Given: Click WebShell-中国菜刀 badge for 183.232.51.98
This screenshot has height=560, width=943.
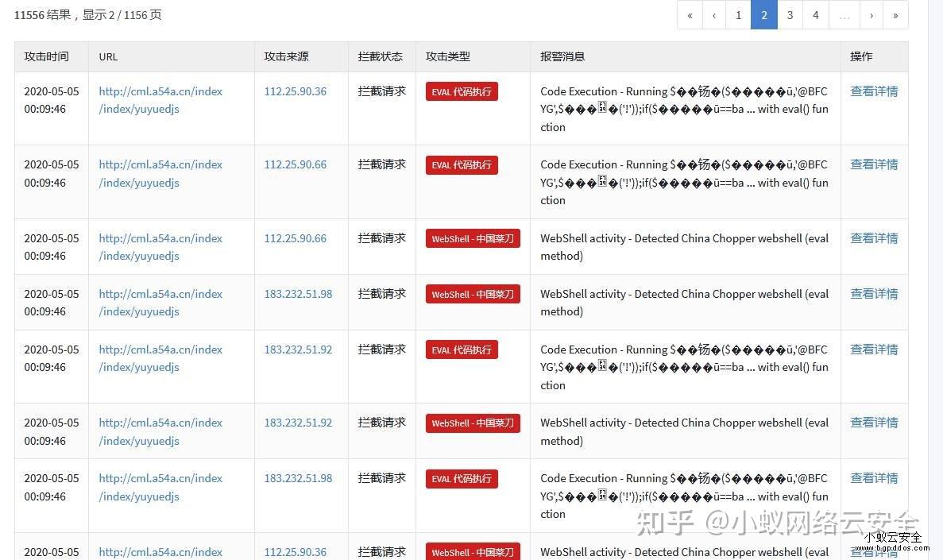Looking at the screenshot, I should tap(473, 294).
